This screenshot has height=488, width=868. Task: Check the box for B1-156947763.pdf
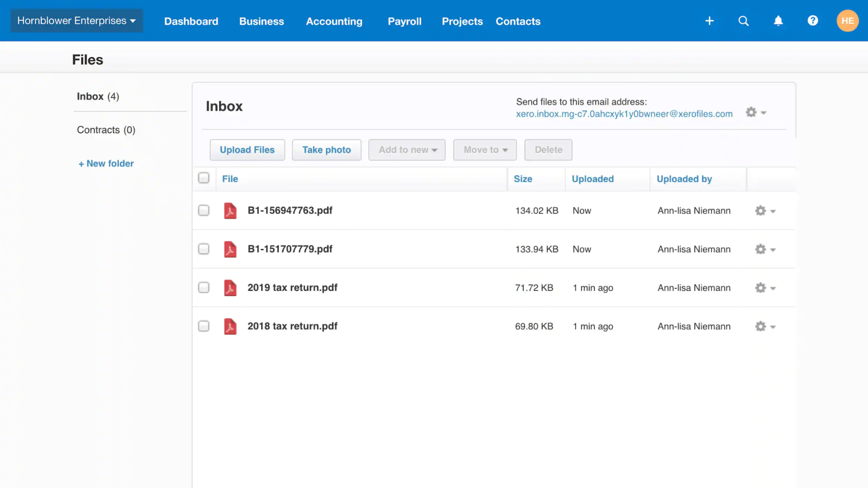pos(204,211)
